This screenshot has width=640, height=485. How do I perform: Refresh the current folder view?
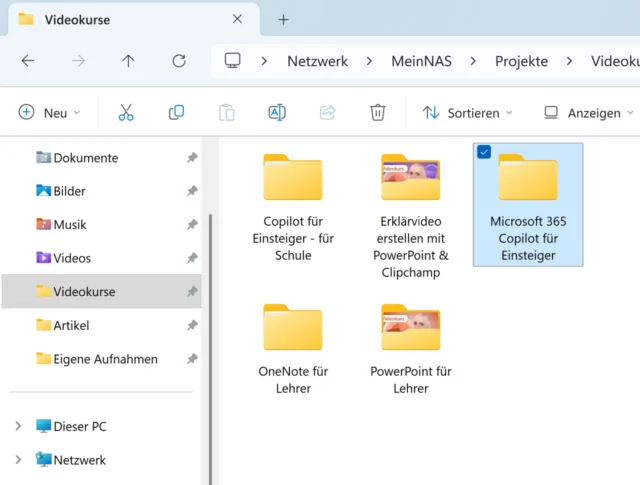click(179, 61)
